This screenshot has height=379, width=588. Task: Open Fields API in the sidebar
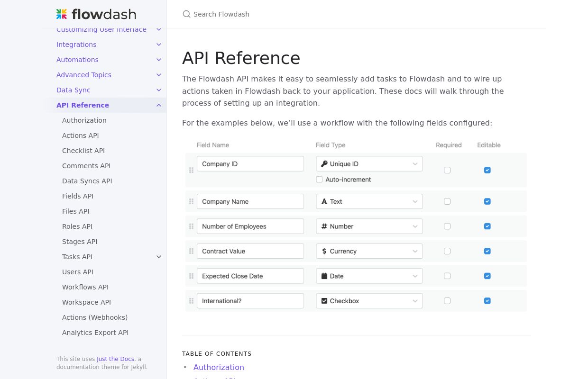point(78,196)
